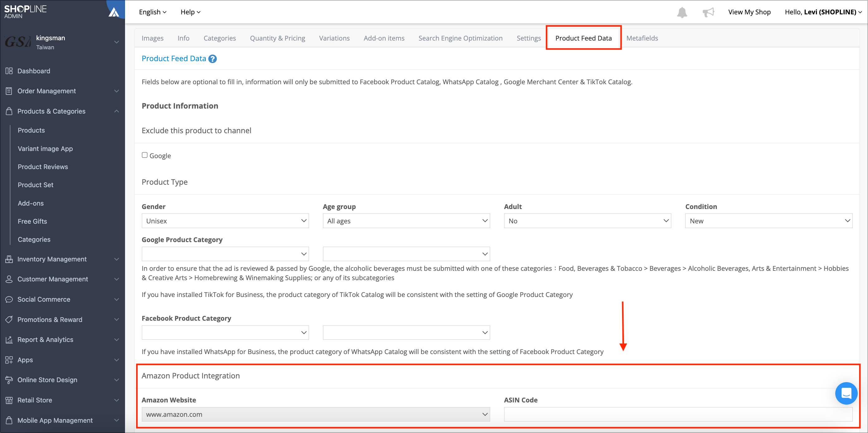Expand the Report & Analytics chevron
Image resolution: width=868 pixels, height=433 pixels.
tap(117, 340)
